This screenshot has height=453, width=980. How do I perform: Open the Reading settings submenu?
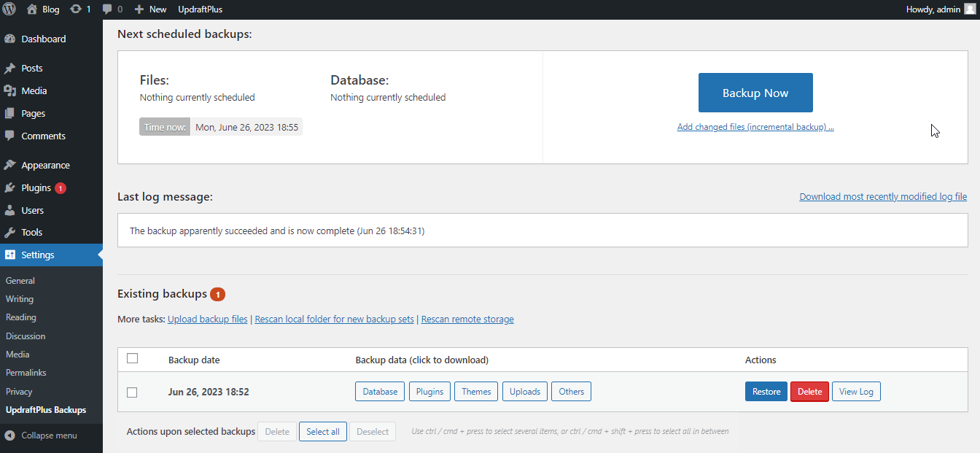point(21,317)
